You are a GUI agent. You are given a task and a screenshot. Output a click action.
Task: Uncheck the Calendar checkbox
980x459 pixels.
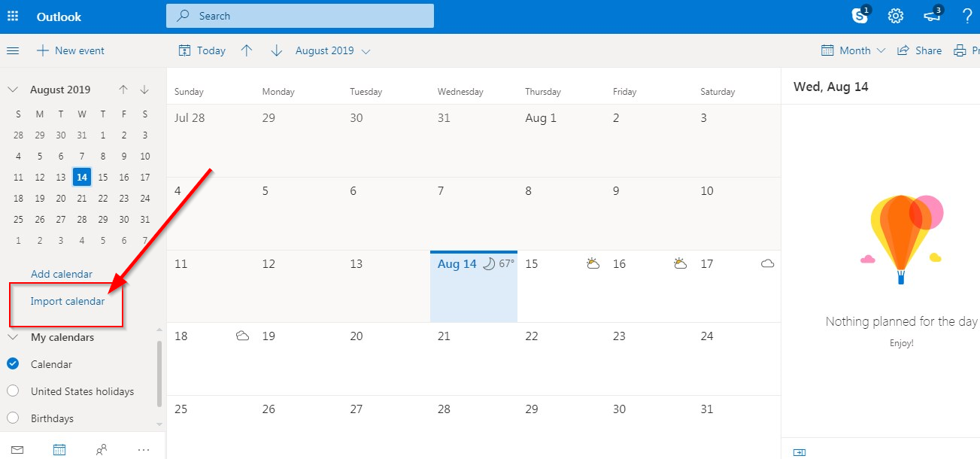13,364
